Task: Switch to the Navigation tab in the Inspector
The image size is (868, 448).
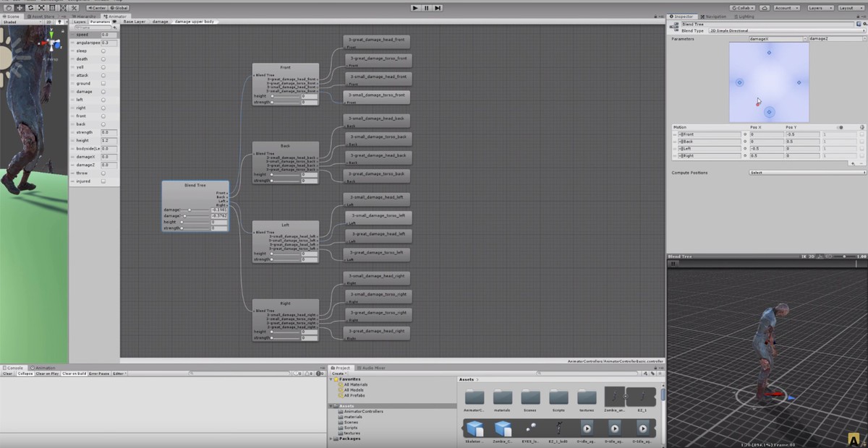Action: pyautogui.click(x=715, y=16)
